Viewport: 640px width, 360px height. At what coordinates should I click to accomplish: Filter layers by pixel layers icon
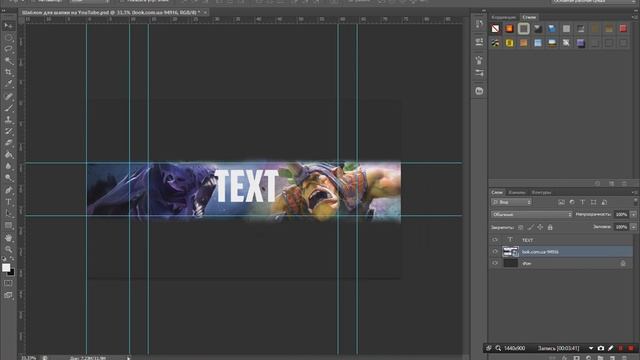(x=562, y=202)
